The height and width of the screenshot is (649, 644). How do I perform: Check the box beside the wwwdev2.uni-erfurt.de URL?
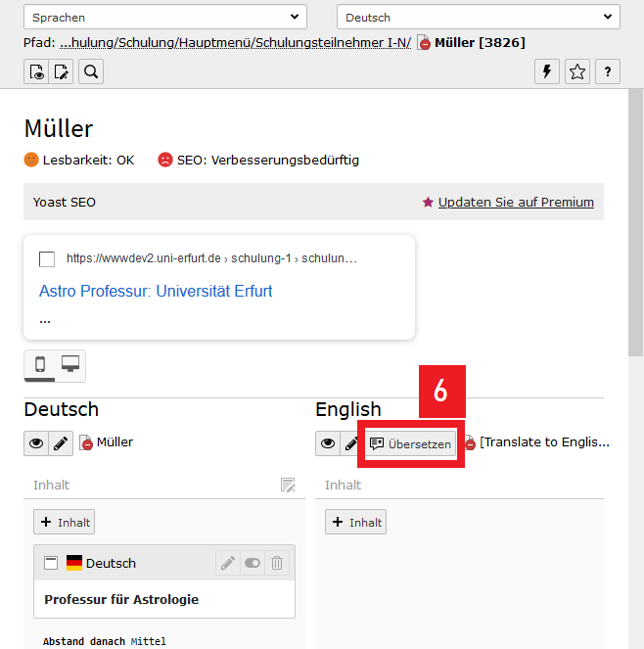(x=47, y=259)
